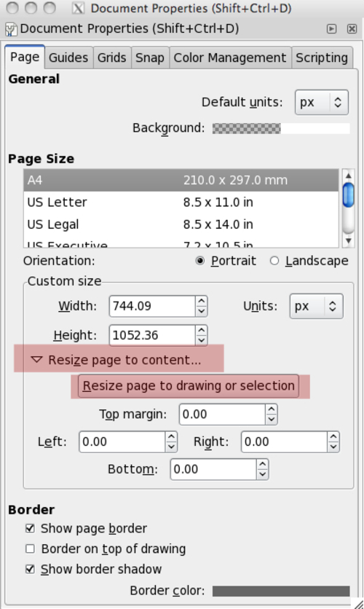Switch to the Snap tab
Image resolution: width=364 pixels, height=609 pixels.
[x=150, y=58]
